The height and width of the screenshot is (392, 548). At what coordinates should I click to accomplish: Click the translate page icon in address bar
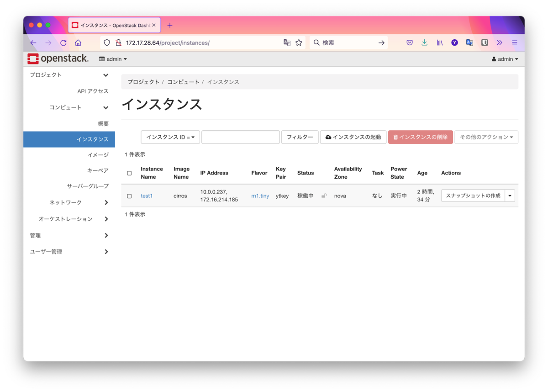(x=287, y=42)
